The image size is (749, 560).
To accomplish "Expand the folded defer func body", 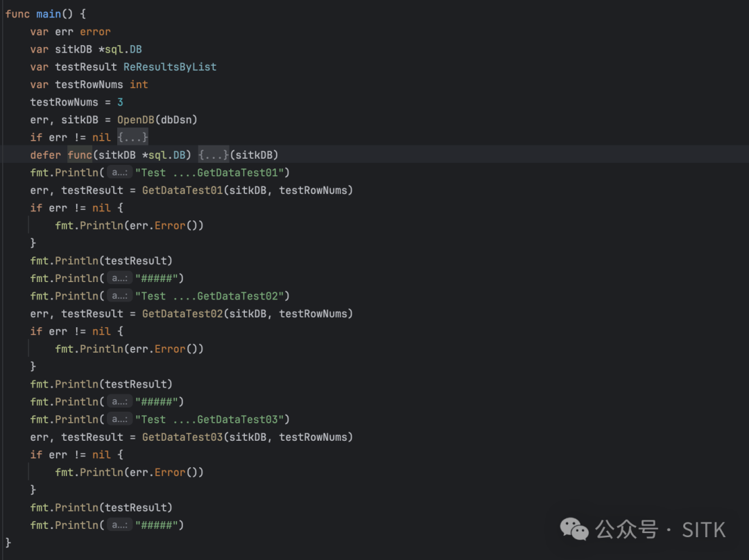I will (x=213, y=155).
